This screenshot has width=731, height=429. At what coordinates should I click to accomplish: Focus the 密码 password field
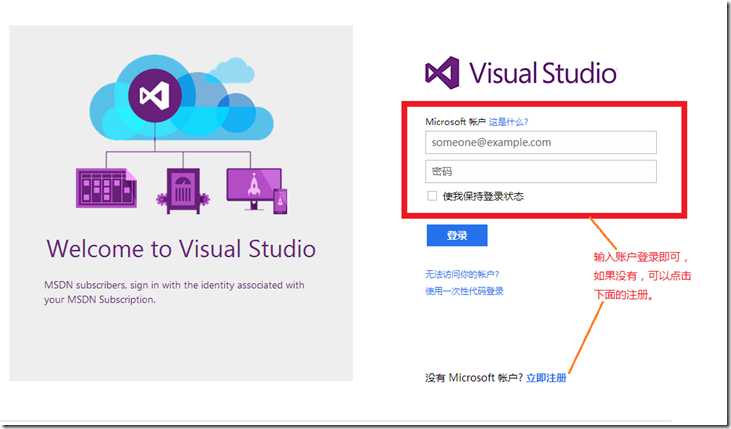click(x=541, y=171)
